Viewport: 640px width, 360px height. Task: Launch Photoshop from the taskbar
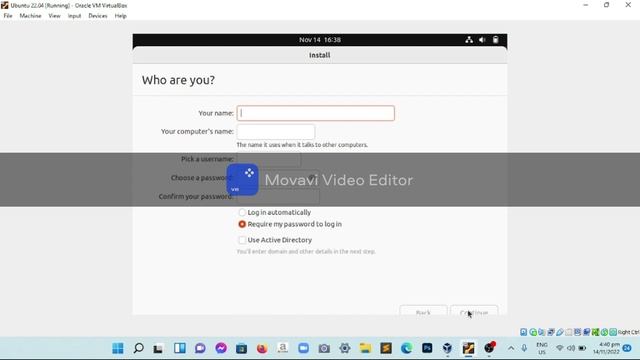[x=427, y=348]
